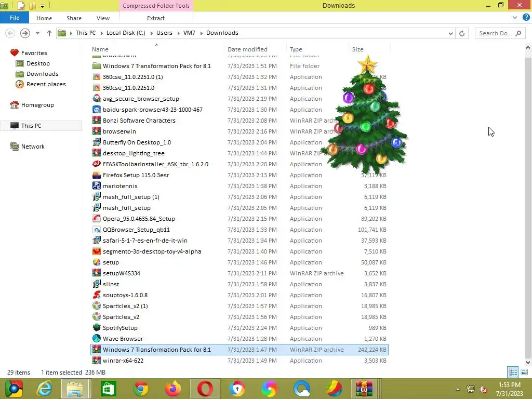Select Homegroup in navigation pane

point(37,105)
